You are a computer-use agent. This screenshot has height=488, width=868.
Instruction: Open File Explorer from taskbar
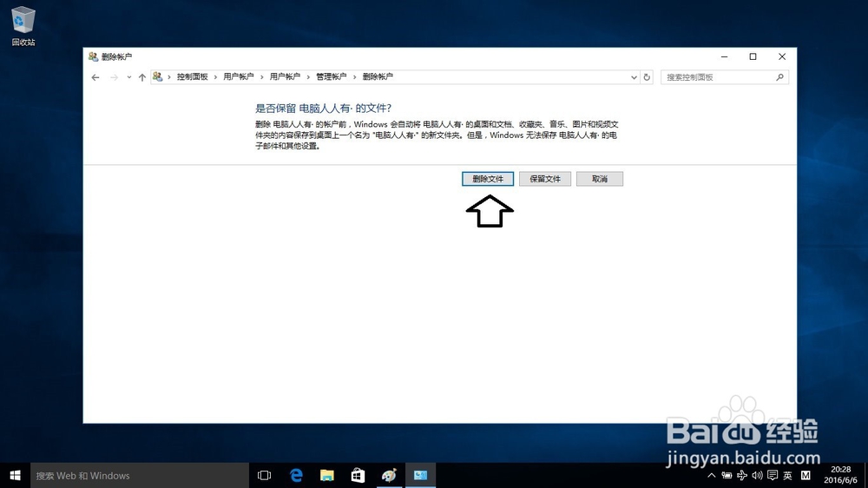point(327,475)
